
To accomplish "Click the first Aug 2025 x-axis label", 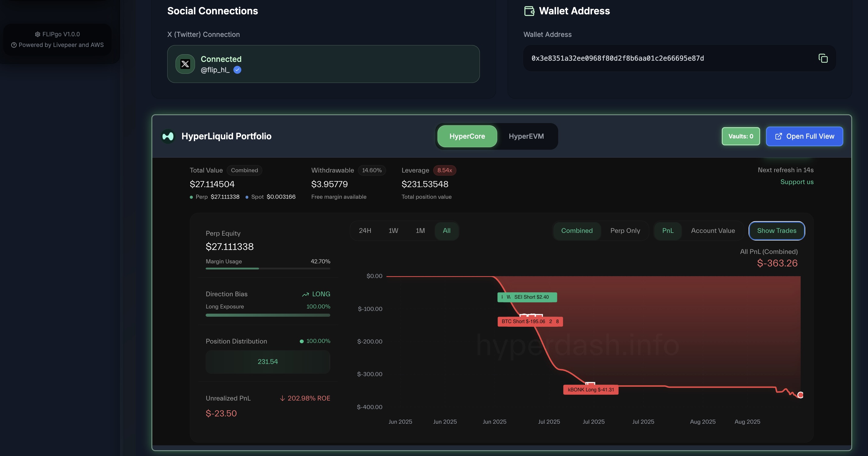I will tap(703, 422).
